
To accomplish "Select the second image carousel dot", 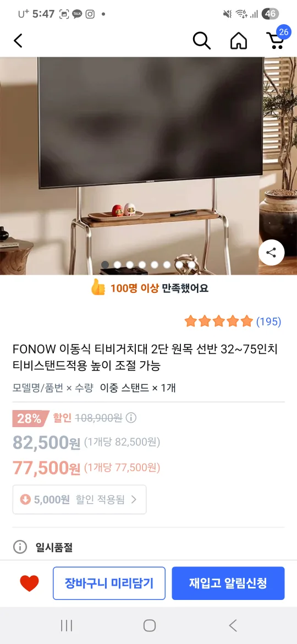I will (117, 265).
